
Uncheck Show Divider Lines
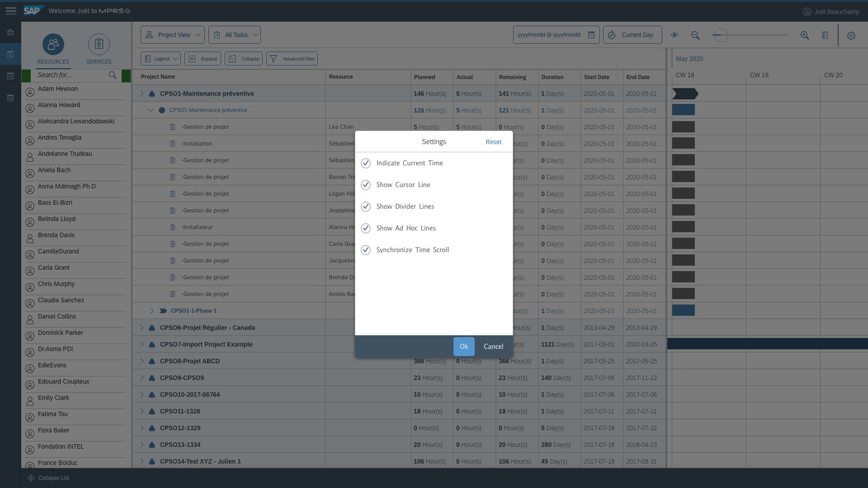point(366,206)
